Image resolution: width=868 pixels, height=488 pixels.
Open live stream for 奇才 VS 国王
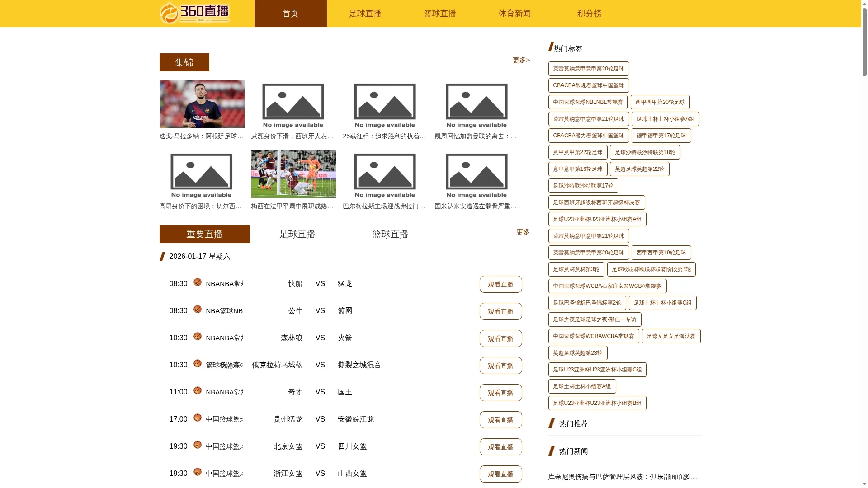pyautogui.click(x=500, y=393)
